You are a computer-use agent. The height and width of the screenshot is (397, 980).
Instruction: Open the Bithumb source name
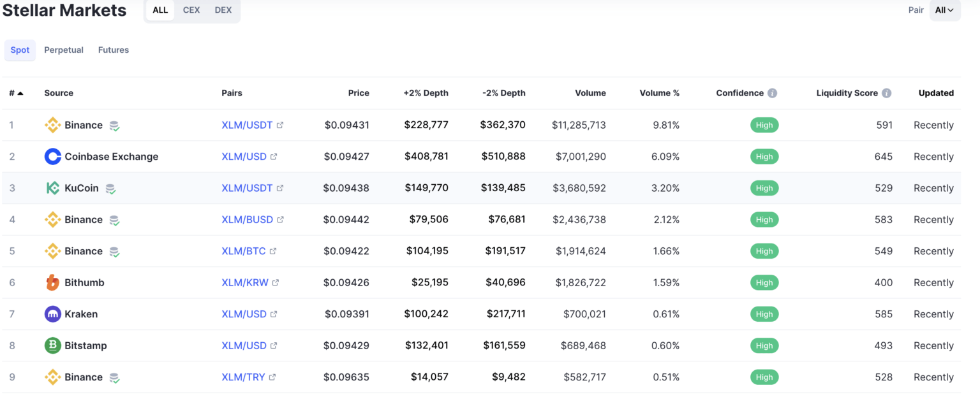pyautogui.click(x=84, y=282)
